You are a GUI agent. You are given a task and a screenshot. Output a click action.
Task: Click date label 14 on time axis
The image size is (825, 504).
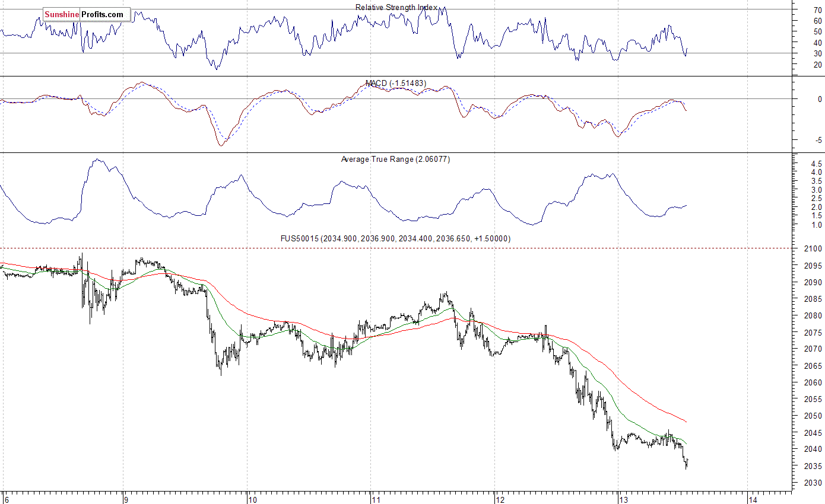pyautogui.click(x=754, y=499)
